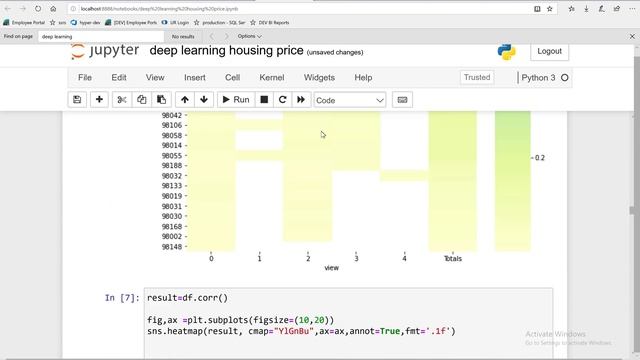Open the Widgets menu
640x360 pixels.
point(319,78)
